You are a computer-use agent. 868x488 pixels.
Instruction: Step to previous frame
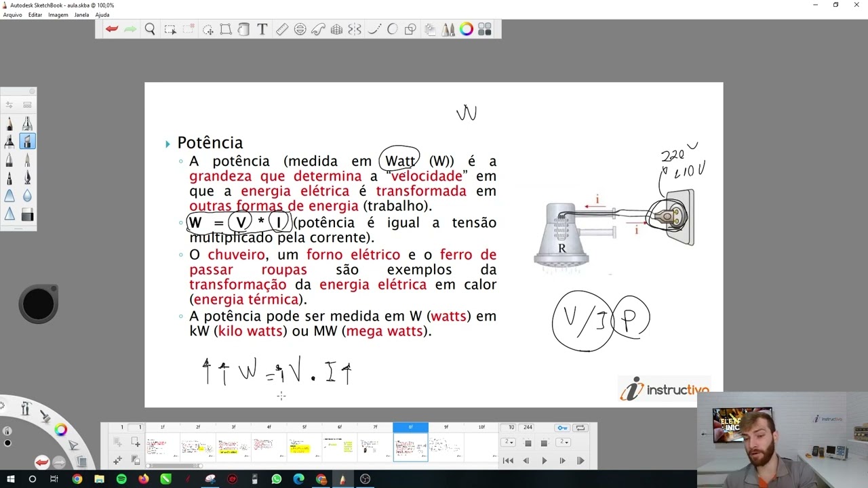(x=526, y=461)
